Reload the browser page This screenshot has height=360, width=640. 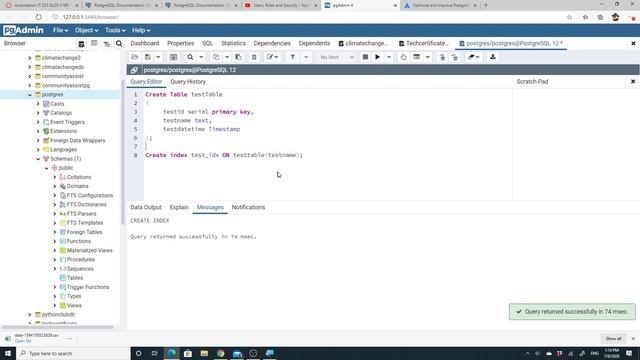(38, 17)
